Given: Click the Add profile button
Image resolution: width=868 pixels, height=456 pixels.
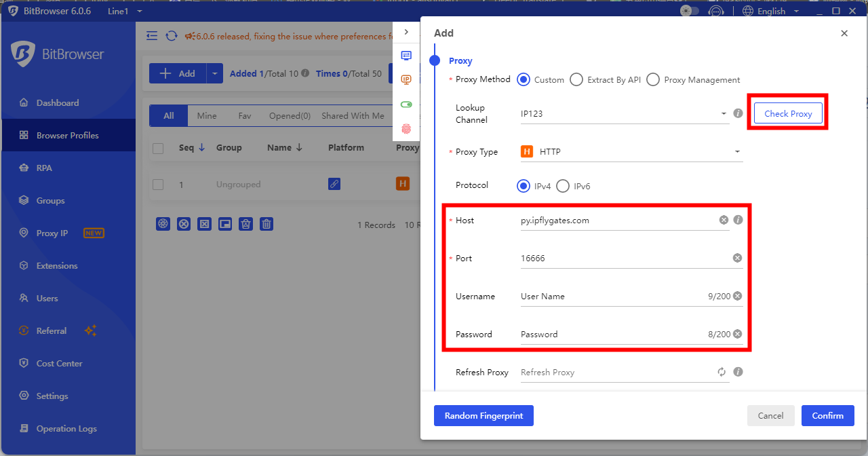Looking at the screenshot, I should tap(178, 73).
